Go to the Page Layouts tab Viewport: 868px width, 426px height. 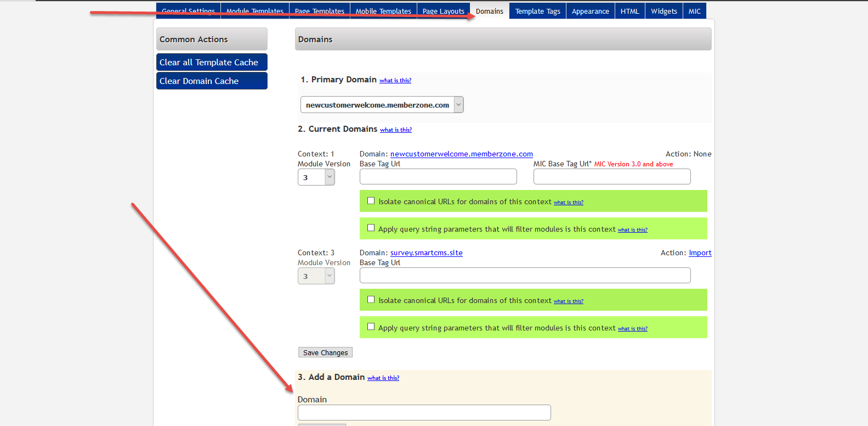[443, 11]
